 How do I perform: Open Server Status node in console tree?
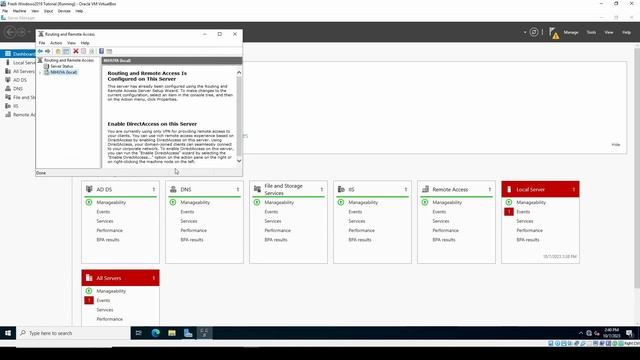tap(62, 66)
